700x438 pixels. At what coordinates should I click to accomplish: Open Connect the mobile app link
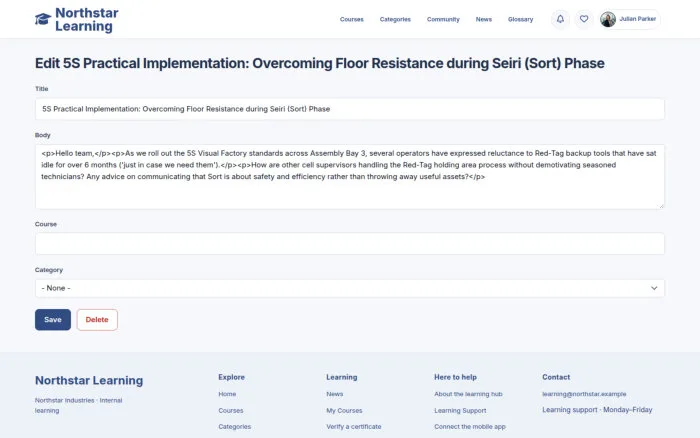(470, 426)
